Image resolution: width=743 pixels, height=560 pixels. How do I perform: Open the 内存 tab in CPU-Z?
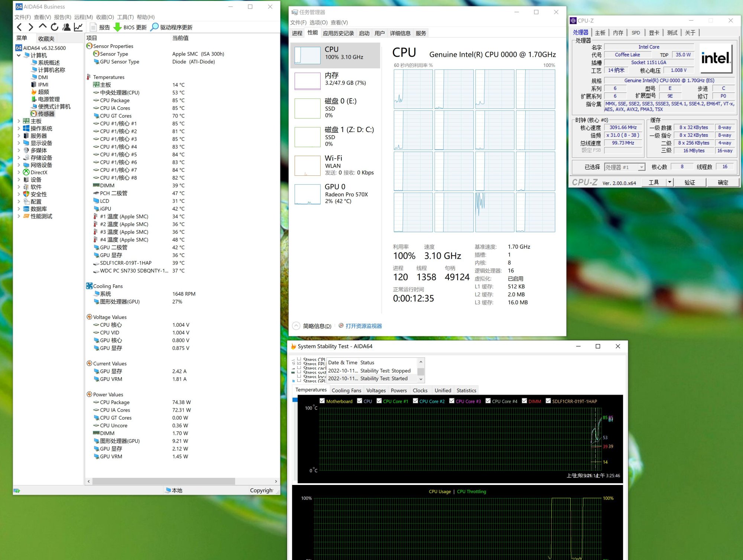pyautogui.click(x=618, y=33)
